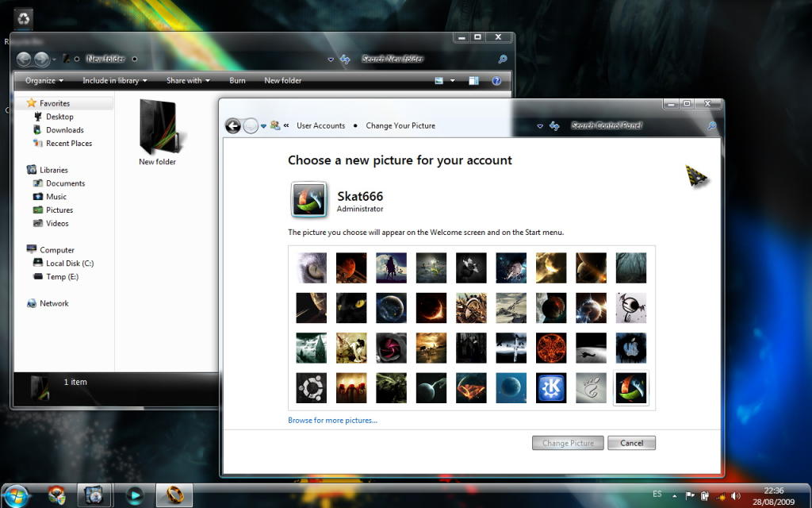The height and width of the screenshot is (508, 812).
Task: Open the Recycle Bin desktop icon
Action: tap(23, 19)
